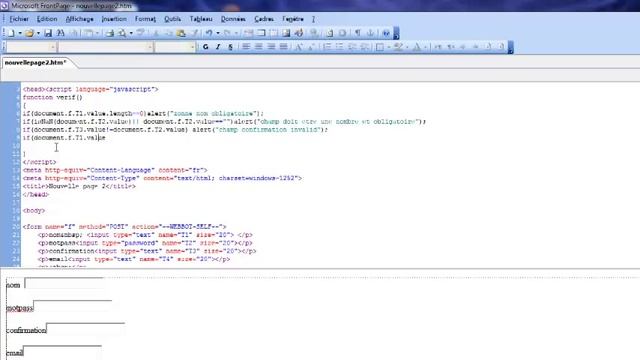Viewport: 640px width, 360px height.
Task: Toggle Show All paragraph marks
Action: tap(358, 33)
